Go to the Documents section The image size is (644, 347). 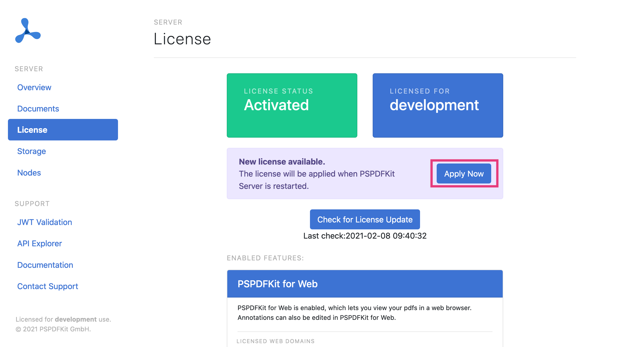point(38,109)
